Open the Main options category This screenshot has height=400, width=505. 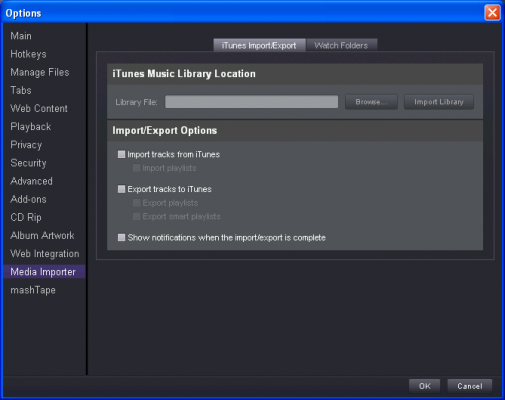coord(21,36)
